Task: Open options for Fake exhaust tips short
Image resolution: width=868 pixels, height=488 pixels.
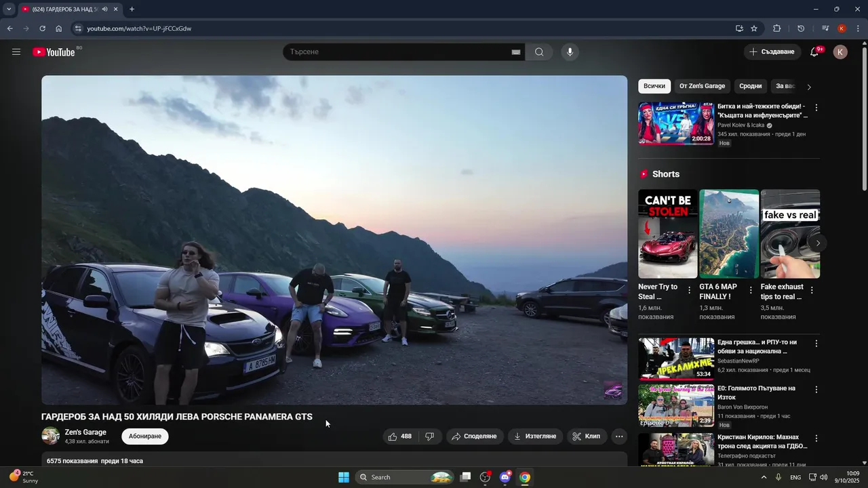Action: [812, 290]
